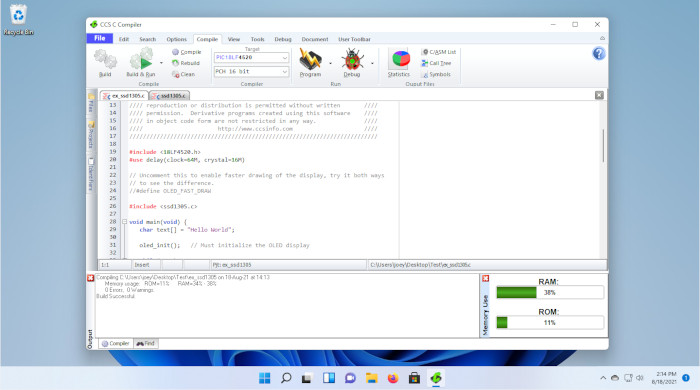
Task: Switch to ssd1305.c file tab
Action: 170,96
